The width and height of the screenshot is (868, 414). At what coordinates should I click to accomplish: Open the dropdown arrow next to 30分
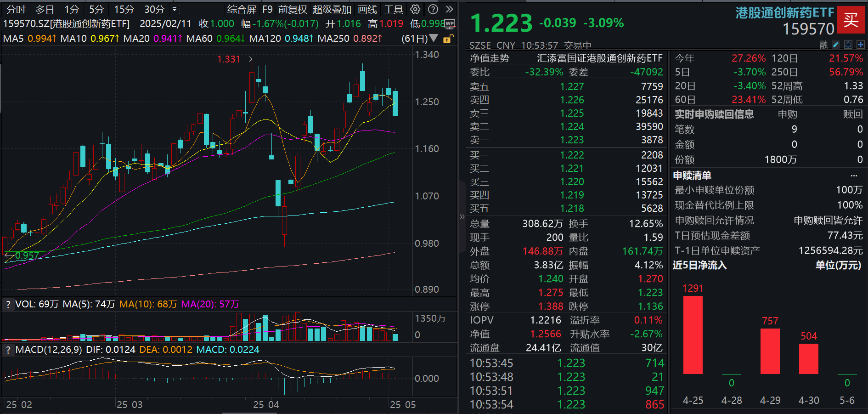point(175,9)
